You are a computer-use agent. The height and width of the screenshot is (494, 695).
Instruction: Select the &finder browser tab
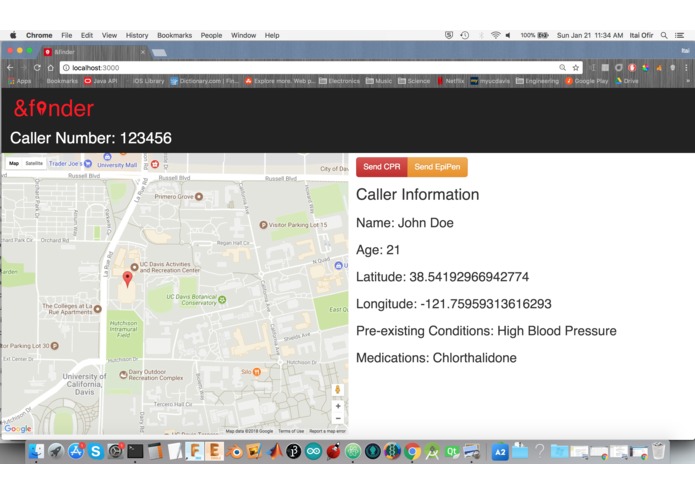pos(95,52)
